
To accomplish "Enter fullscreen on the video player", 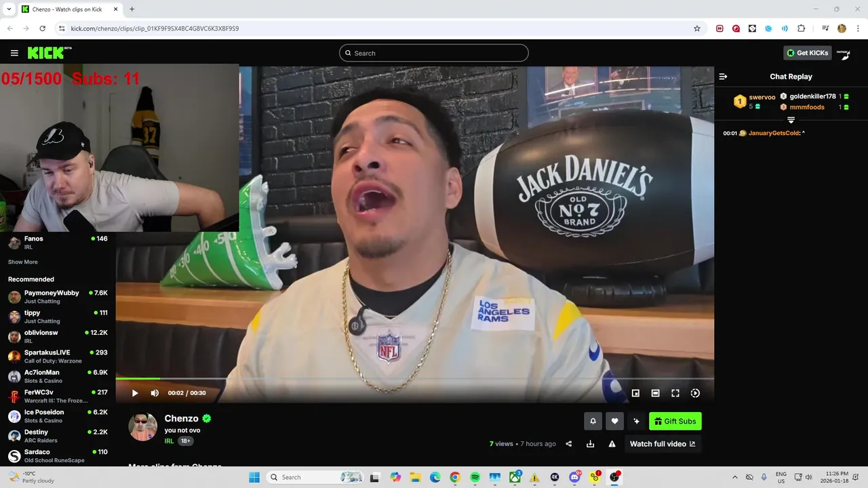I will coord(675,393).
